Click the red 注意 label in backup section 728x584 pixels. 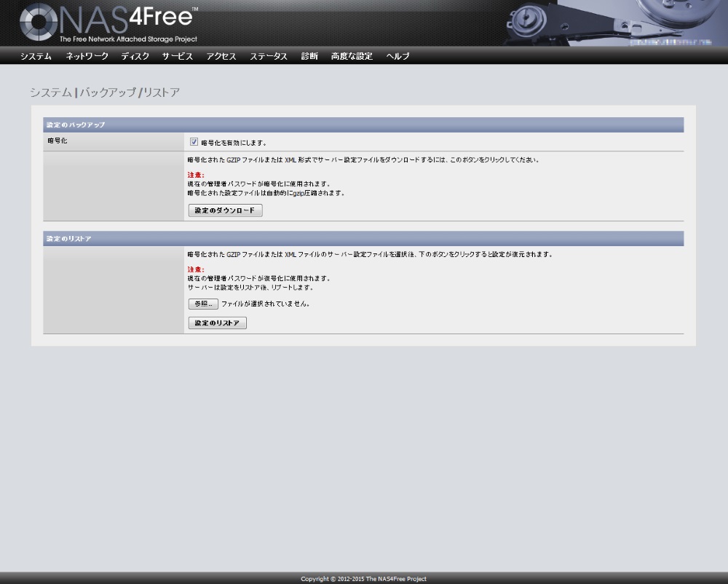coord(195,175)
